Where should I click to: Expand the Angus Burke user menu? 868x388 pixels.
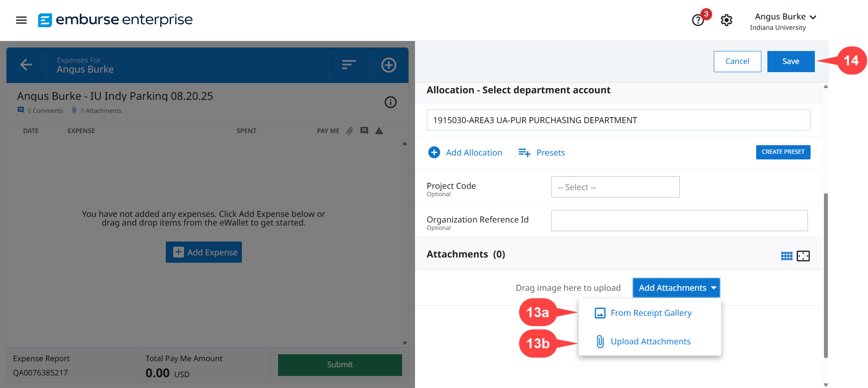coord(785,17)
